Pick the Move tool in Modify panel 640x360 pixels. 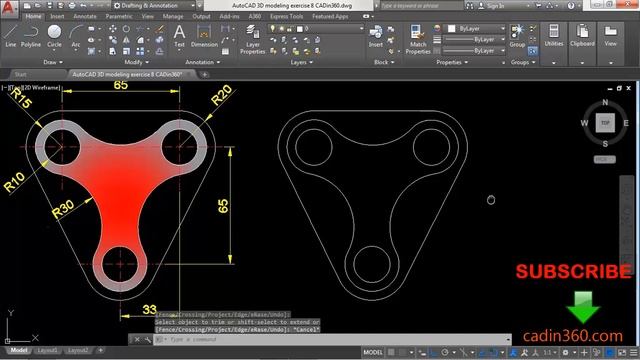112,29
